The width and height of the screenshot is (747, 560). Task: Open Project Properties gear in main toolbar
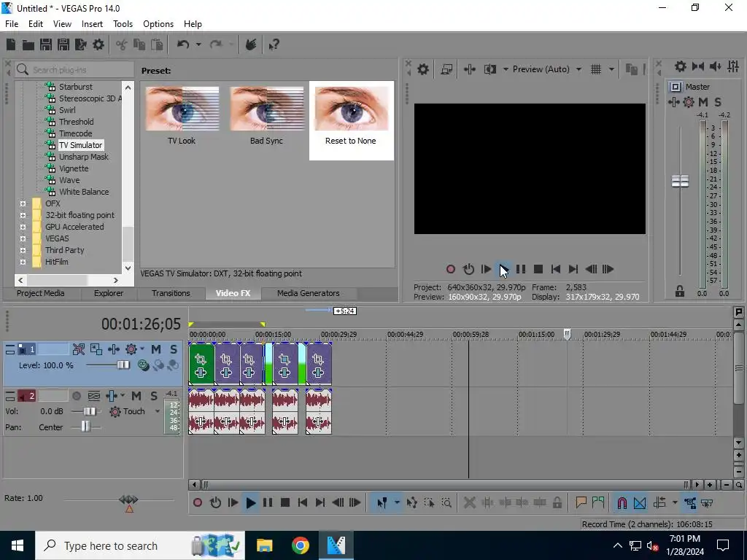click(98, 44)
